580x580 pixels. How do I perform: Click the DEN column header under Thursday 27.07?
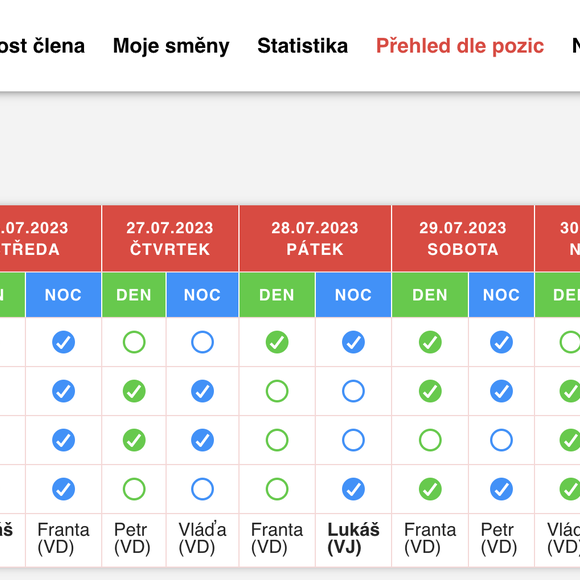point(134,295)
